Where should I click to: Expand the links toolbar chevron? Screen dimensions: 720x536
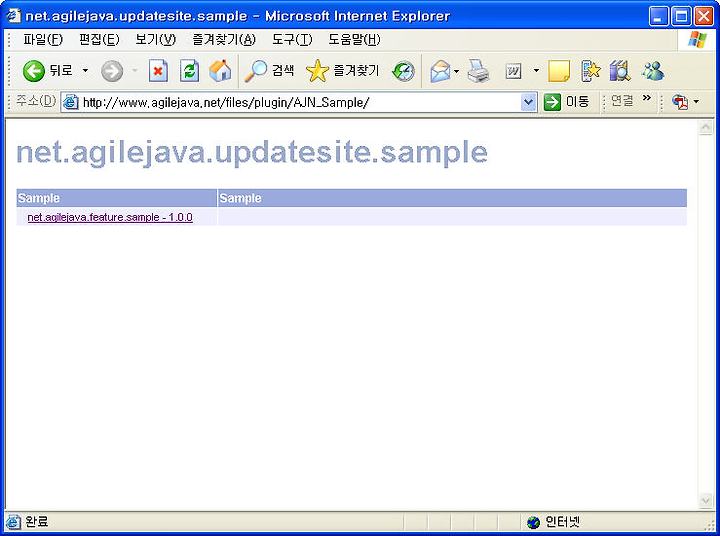(647, 98)
